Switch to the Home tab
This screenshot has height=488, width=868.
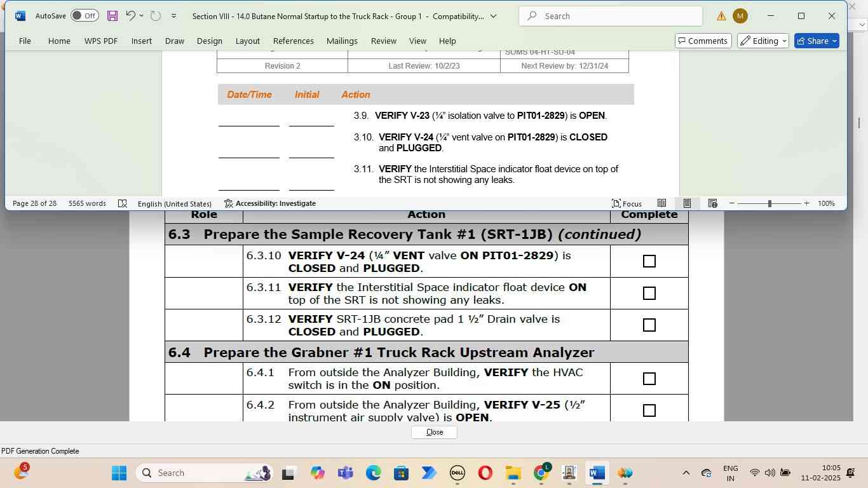point(59,41)
